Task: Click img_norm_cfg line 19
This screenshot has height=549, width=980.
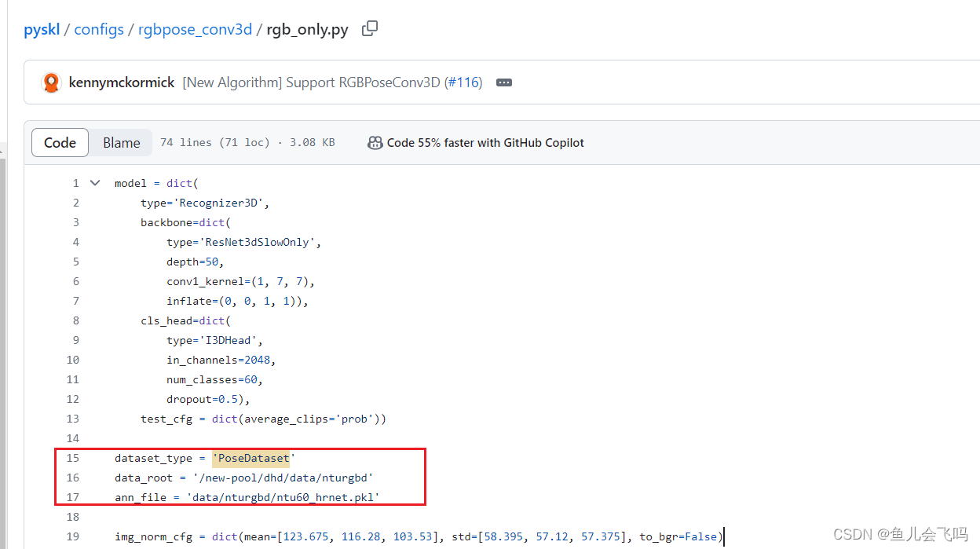Action: (x=419, y=536)
